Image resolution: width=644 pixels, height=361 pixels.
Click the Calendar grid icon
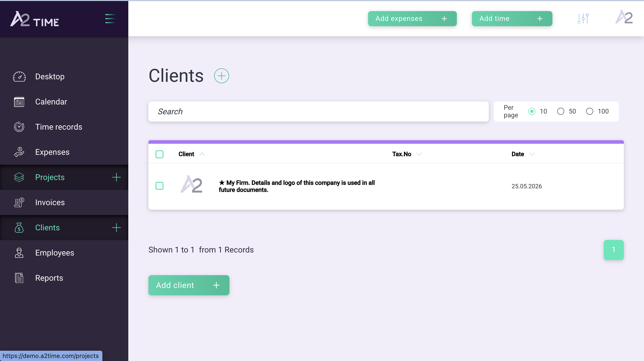pyautogui.click(x=19, y=102)
